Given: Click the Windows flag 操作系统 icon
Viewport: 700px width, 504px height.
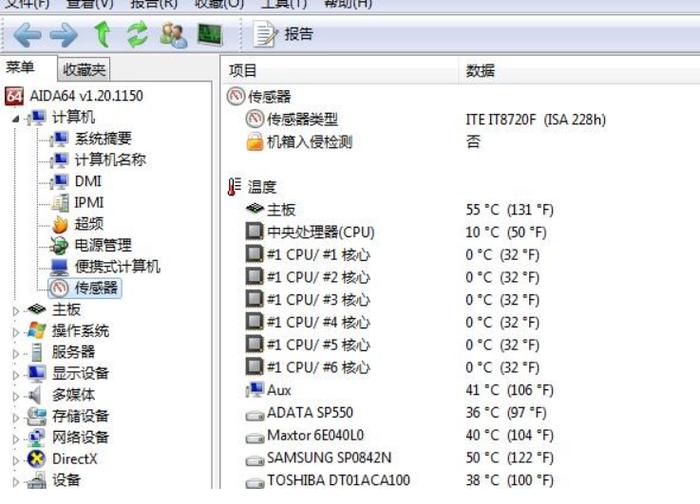Looking at the screenshot, I should [36, 330].
